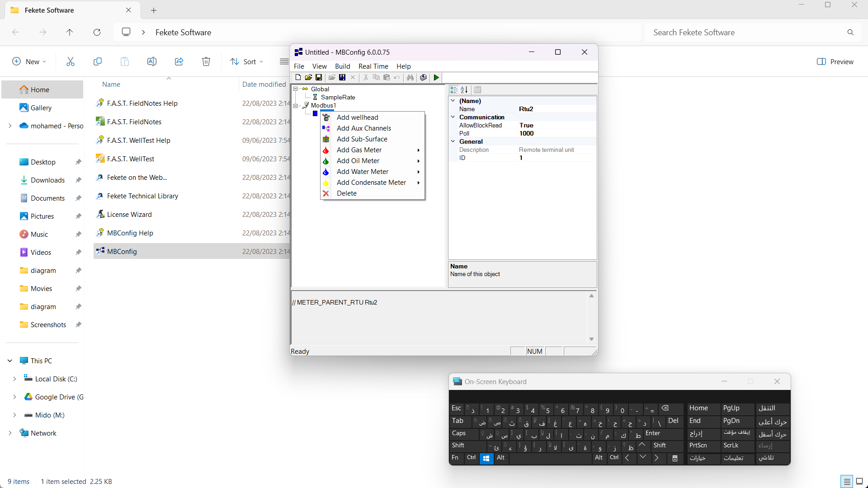868x488 pixels.
Task: Choose Add wellhead from context menu
Action: click(x=357, y=117)
